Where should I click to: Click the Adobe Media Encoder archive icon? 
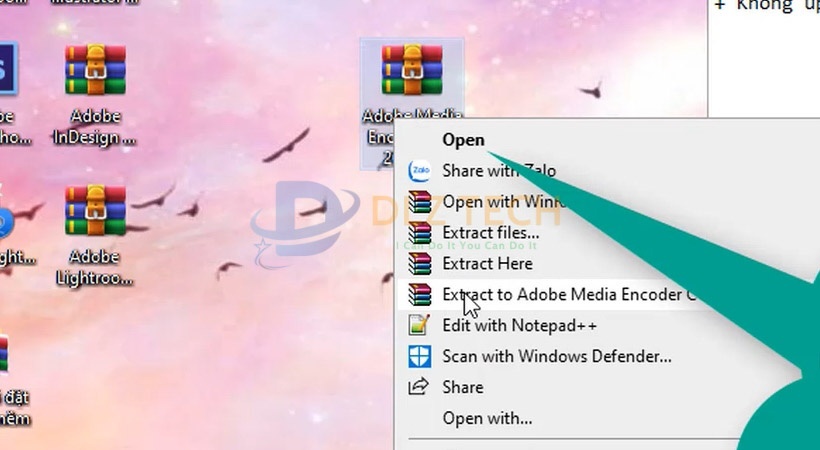411,74
